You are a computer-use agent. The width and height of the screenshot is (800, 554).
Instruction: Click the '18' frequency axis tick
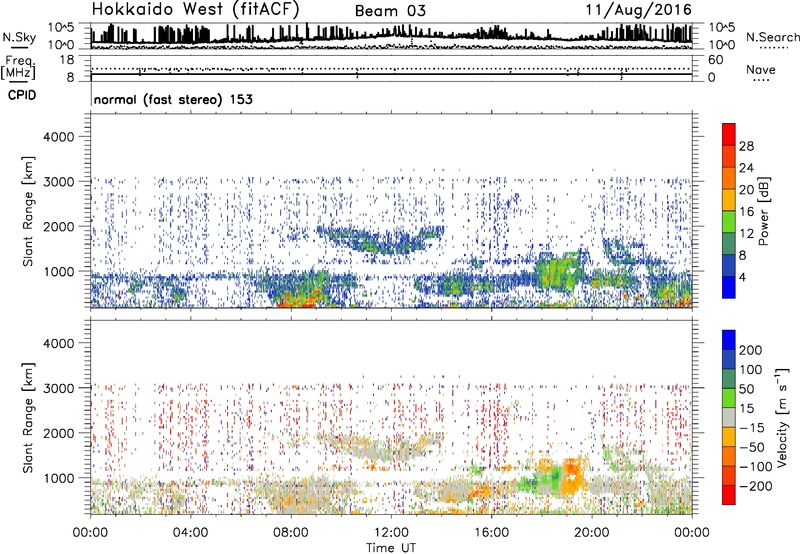tap(67, 60)
